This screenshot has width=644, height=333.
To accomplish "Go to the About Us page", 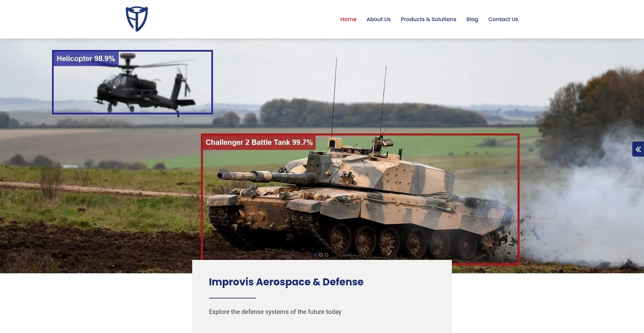I will (x=378, y=19).
